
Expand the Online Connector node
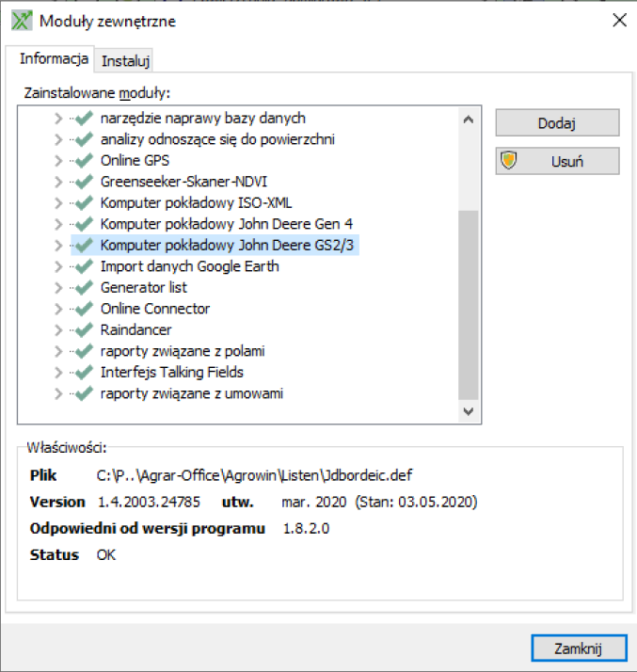pos(58,309)
